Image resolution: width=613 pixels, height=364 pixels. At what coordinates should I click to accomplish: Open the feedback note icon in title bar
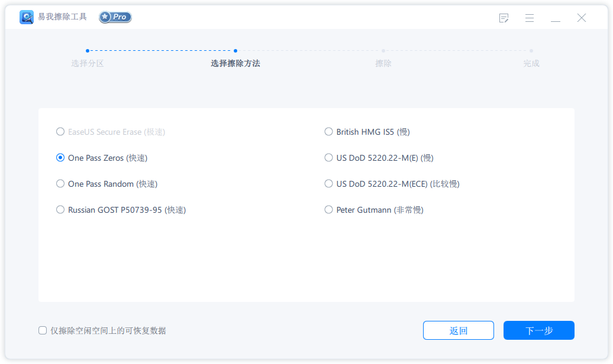(504, 18)
